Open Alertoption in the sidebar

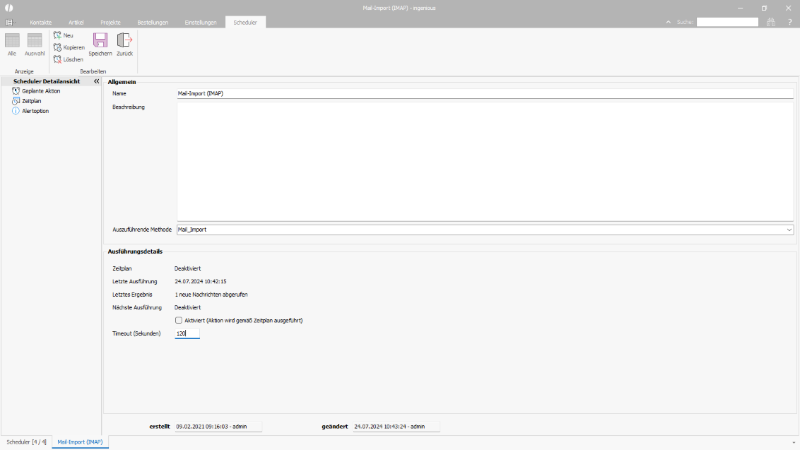[x=35, y=111]
